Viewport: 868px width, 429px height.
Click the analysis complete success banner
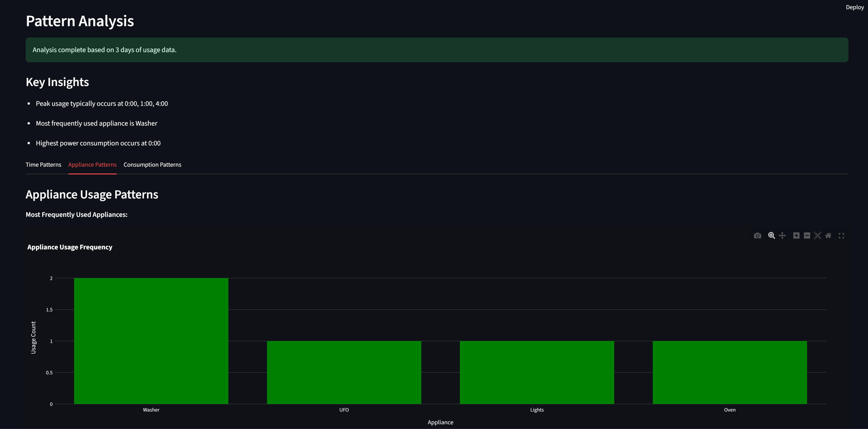pos(437,50)
